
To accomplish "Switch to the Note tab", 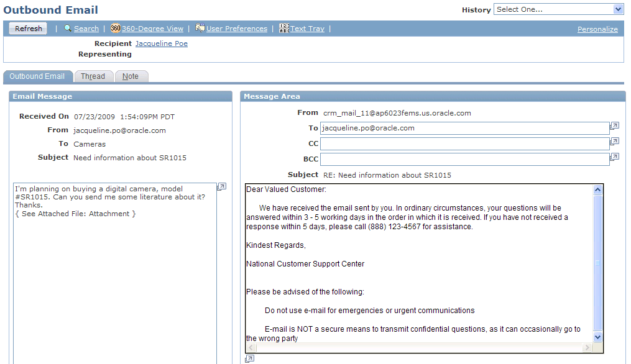I will [x=131, y=76].
